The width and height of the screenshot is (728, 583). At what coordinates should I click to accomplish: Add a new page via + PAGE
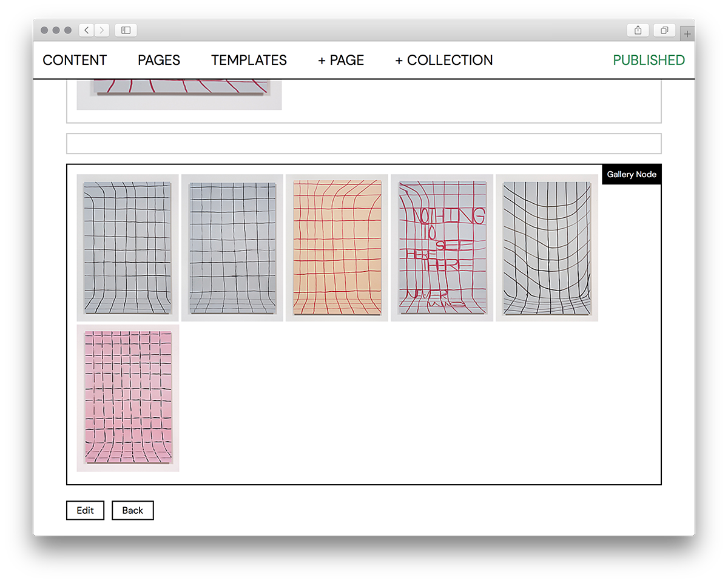click(341, 60)
